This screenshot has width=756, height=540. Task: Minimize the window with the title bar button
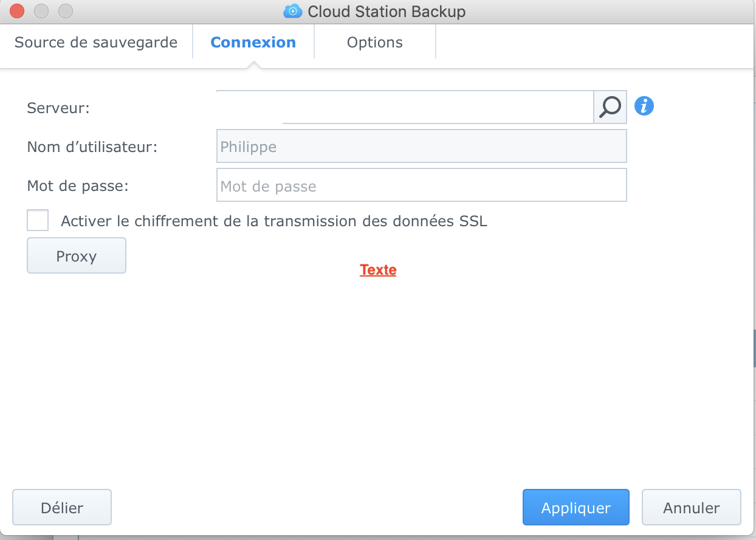coord(41,11)
